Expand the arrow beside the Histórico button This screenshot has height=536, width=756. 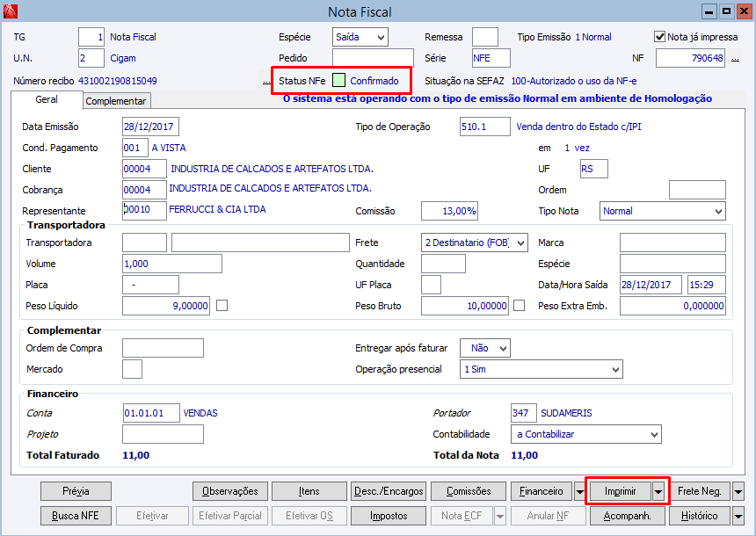coord(738,516)
